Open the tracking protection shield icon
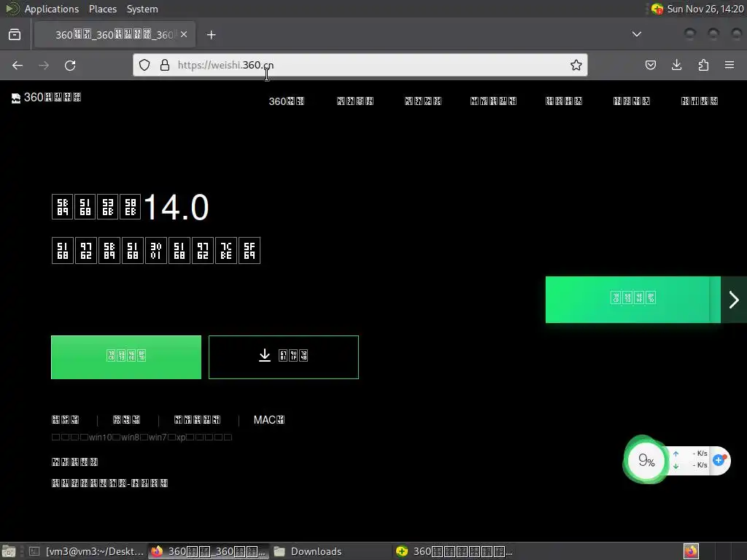Viewport: 747px width, 560px height. [144, 65]
